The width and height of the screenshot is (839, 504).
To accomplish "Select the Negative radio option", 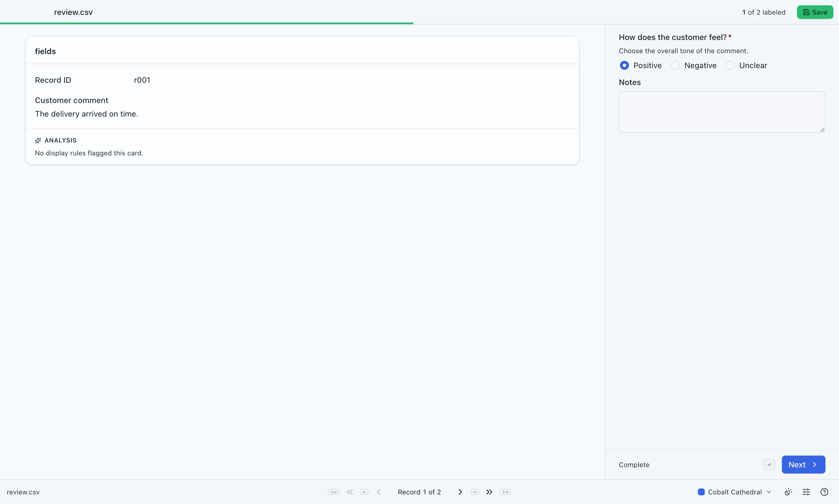I will point(675,65).
